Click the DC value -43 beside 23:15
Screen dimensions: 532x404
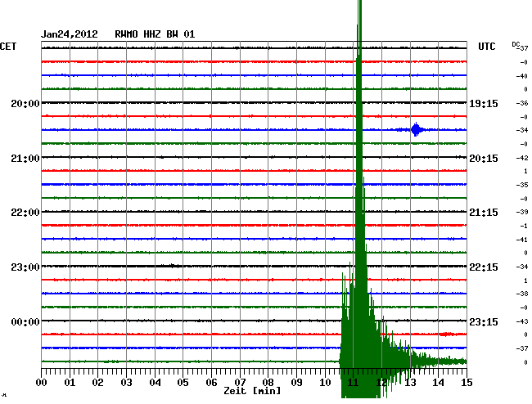[522, 321]
